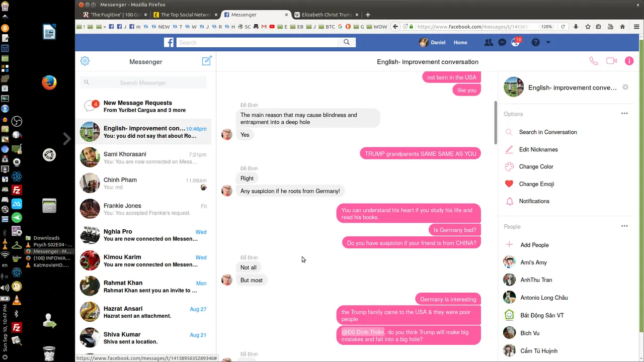Bookmark this page with star icon
The image size is (644, 362).
coord(588,27)
